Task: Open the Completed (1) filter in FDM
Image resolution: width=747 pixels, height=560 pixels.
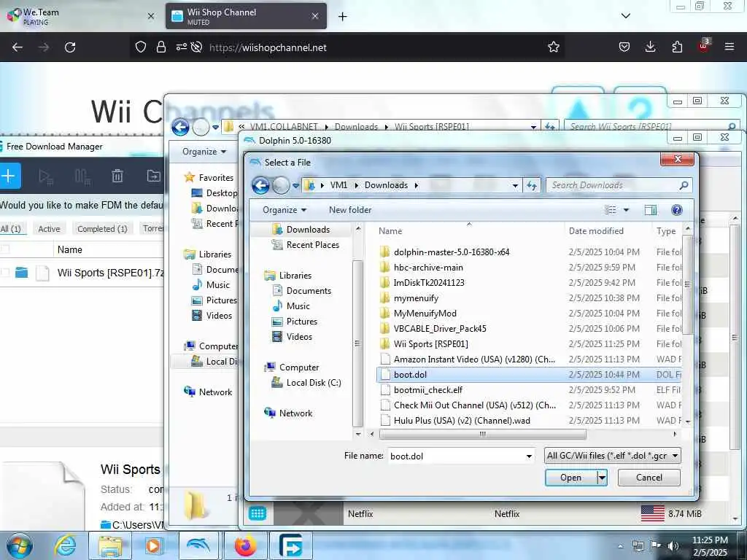Action: (x=102, y=229)
